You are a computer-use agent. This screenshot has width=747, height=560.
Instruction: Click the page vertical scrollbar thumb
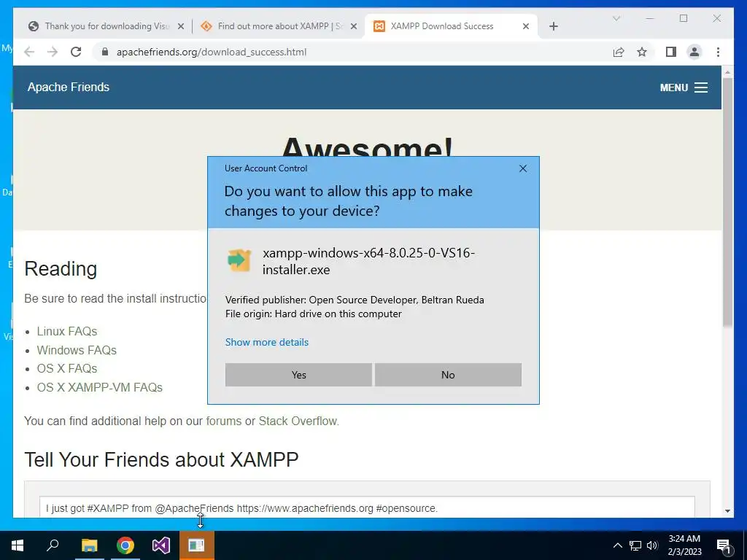tap(727, 203)
